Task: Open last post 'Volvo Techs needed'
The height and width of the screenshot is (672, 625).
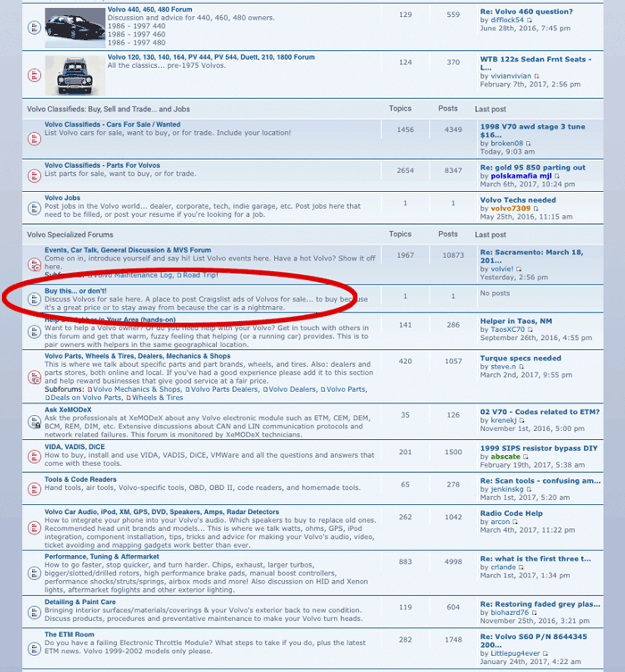Action: [x=518, y=200]
